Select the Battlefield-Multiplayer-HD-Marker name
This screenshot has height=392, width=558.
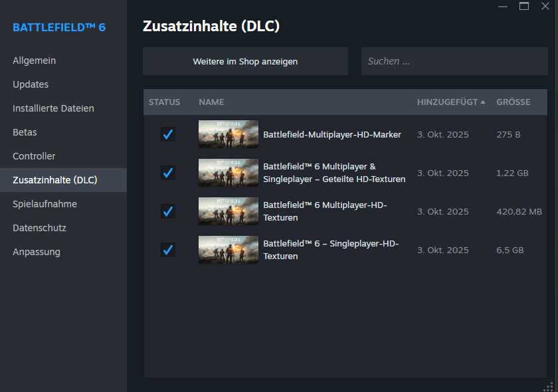pos(332,135)
